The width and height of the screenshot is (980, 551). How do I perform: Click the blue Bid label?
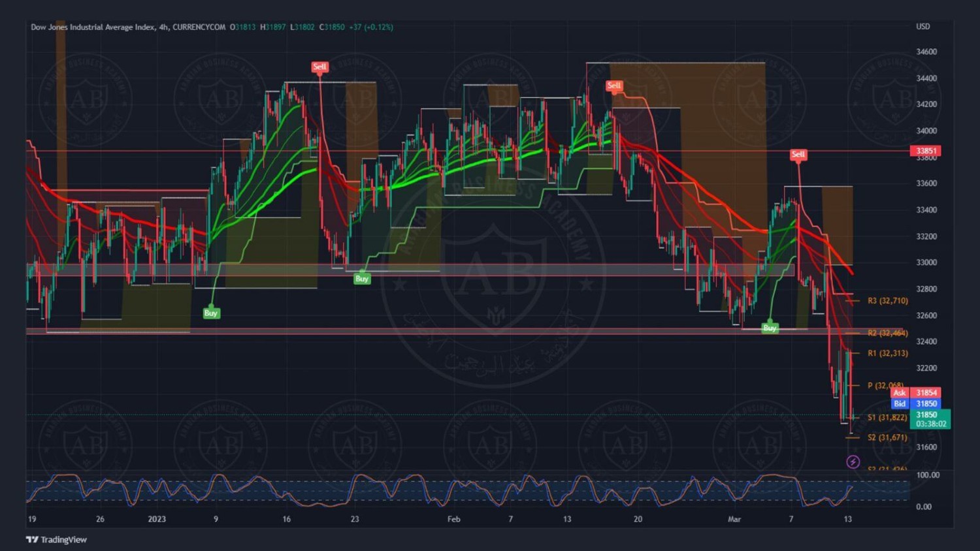click(x=900, y=403)
